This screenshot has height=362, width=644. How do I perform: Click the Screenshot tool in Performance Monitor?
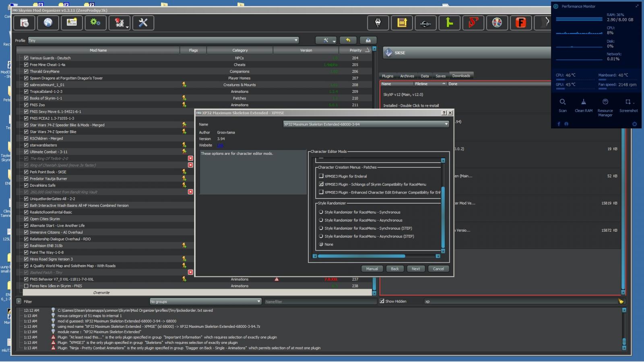point(628,105)
